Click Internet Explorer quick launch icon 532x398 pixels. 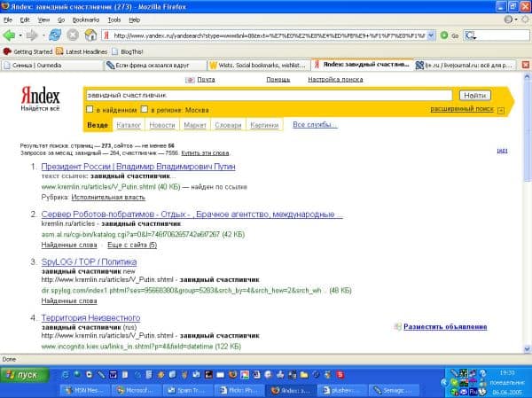[x=66, y=375]
